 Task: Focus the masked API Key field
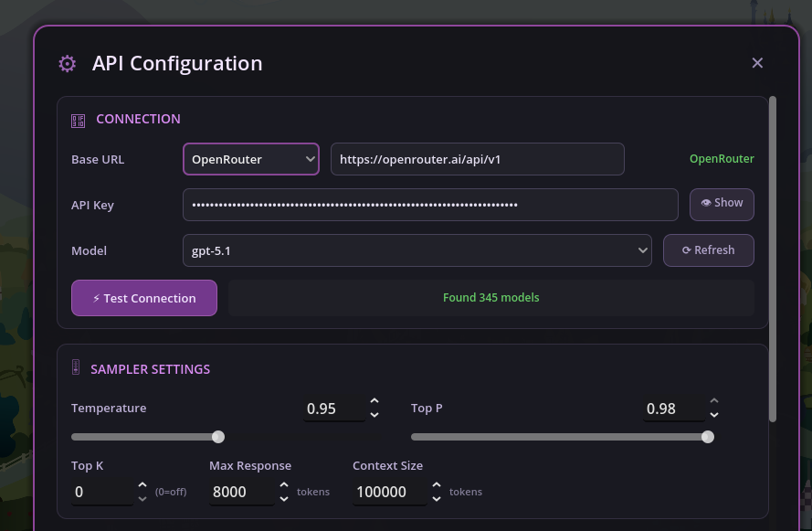(x=429, y=205)
